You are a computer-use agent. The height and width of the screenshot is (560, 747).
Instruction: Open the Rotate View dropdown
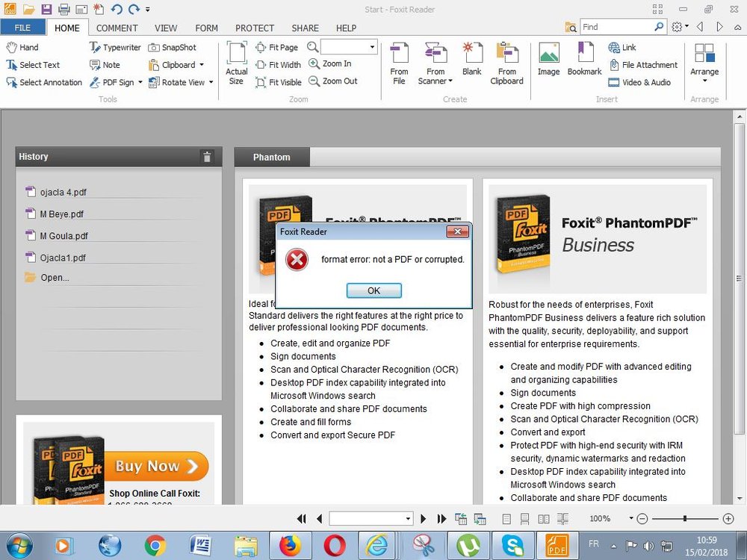pos(210,82)
